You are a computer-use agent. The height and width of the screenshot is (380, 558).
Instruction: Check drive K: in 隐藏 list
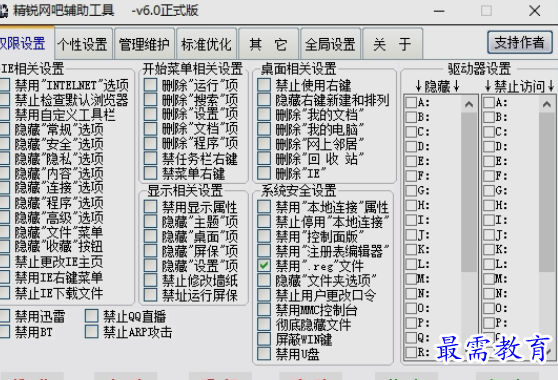click(411, 249)
